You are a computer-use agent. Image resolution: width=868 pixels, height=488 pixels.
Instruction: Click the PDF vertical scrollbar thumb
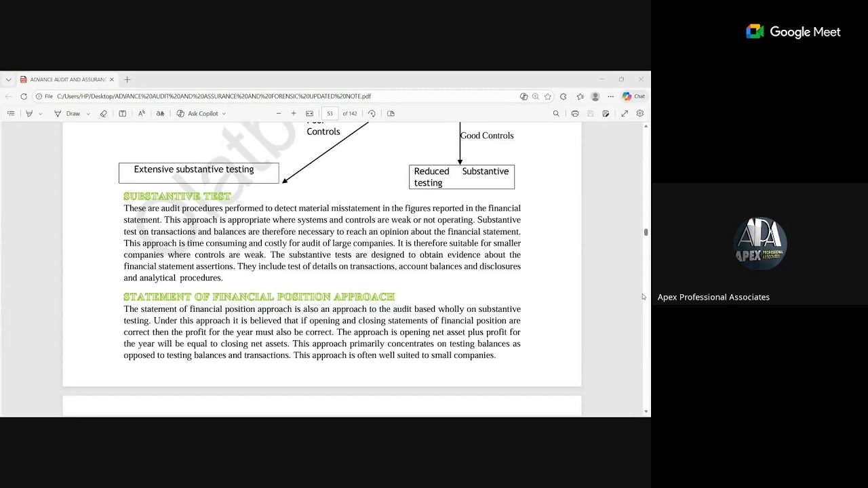(646, 232)
